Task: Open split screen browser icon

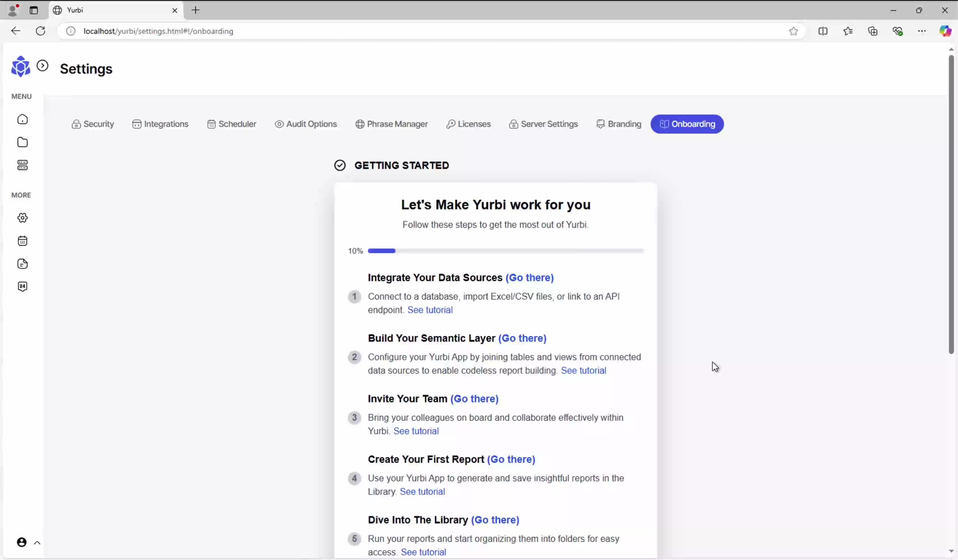Action: pos(823,31)
